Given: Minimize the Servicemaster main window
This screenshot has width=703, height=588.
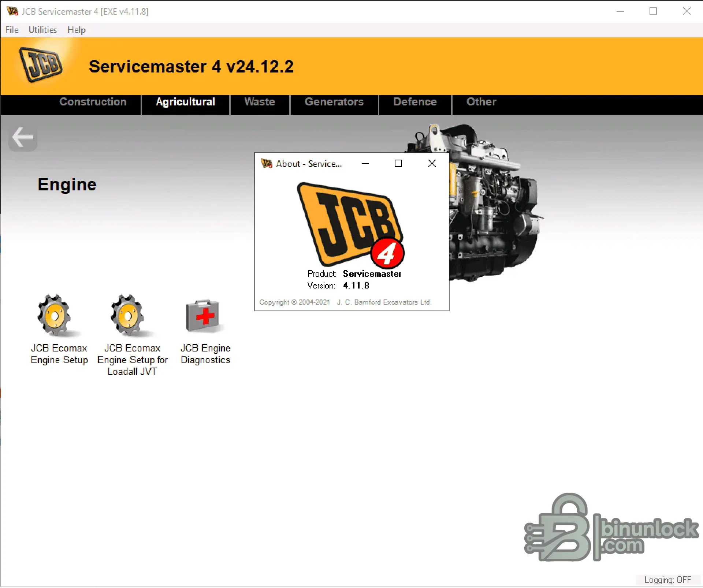Looking at the screenshot, I should pyautogui.click(x=620, y=11).
